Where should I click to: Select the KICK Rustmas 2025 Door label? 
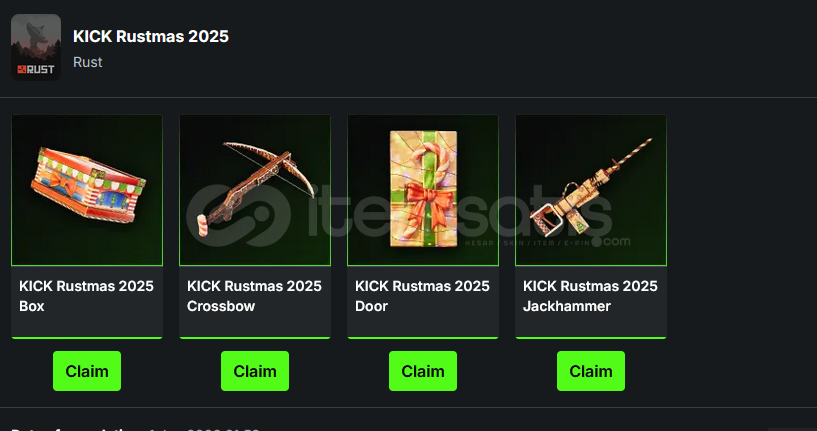click(x=423, y=296)
